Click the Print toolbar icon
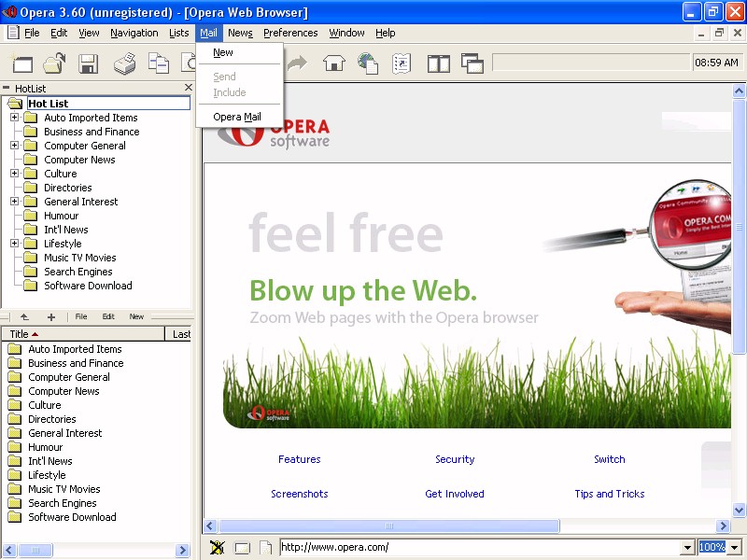747x560 pixels. point(125,63)
